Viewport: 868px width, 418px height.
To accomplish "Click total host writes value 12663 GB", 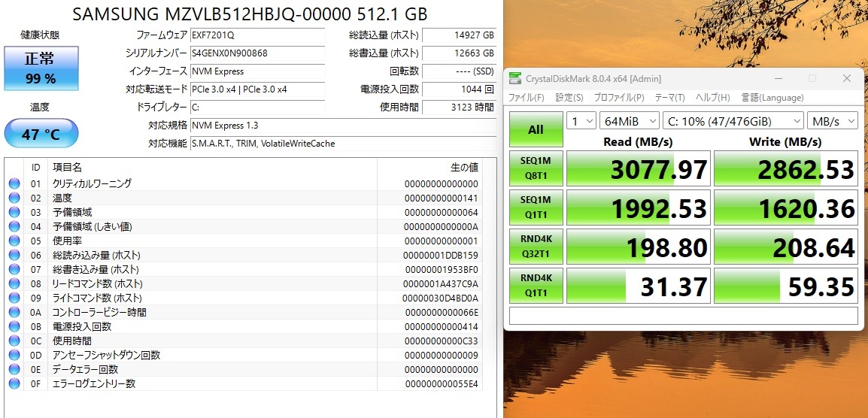I will tap(459, 53).
